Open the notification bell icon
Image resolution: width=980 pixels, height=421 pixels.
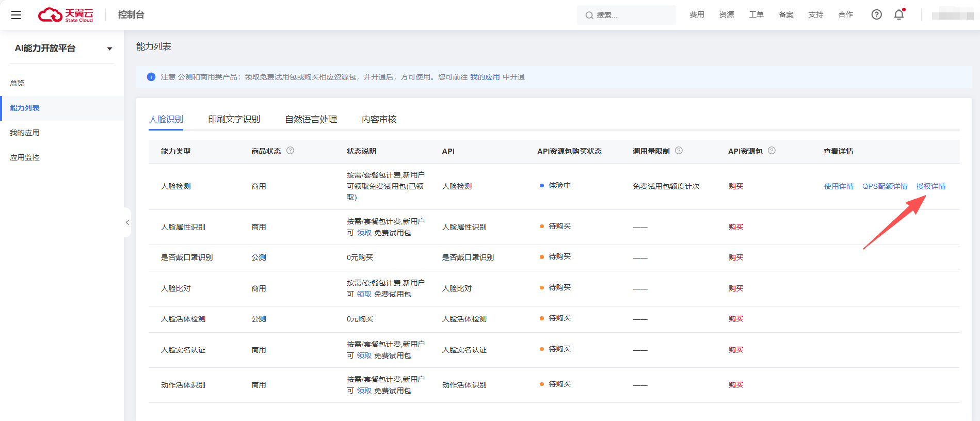(x=899, y=14)
